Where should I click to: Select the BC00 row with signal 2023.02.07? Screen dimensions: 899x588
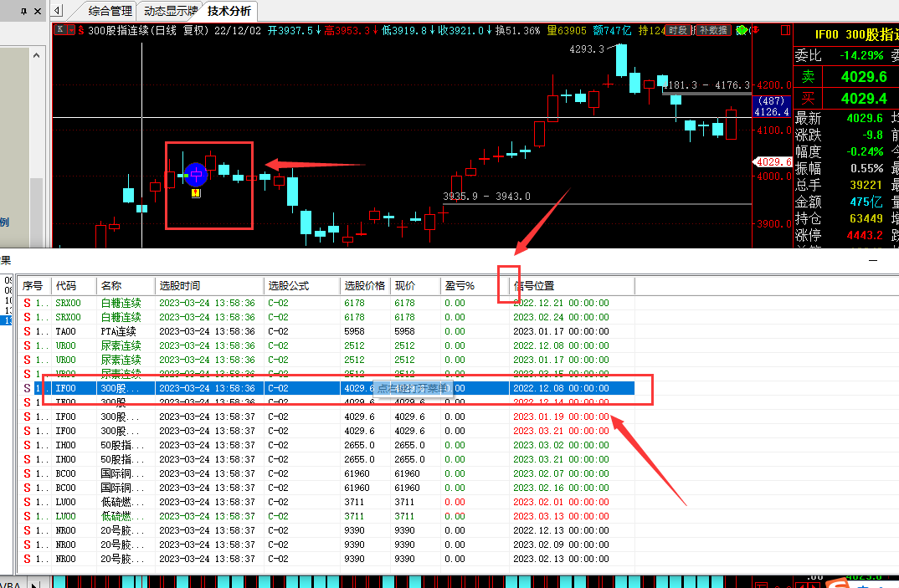point(326,473)
